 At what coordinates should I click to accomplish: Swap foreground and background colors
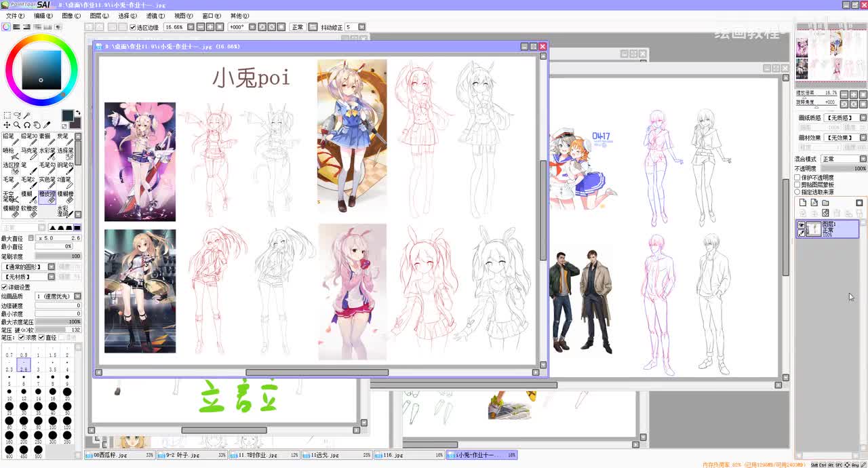(78, 113)
